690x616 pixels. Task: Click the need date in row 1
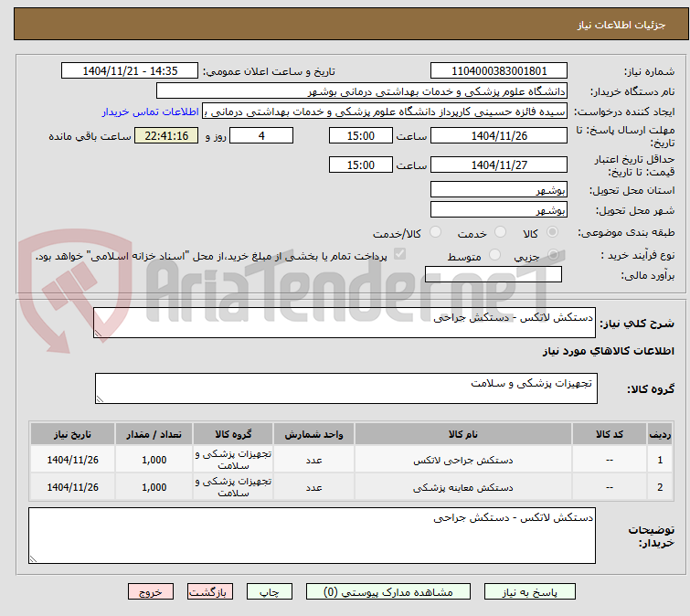[x=72, y=460]
